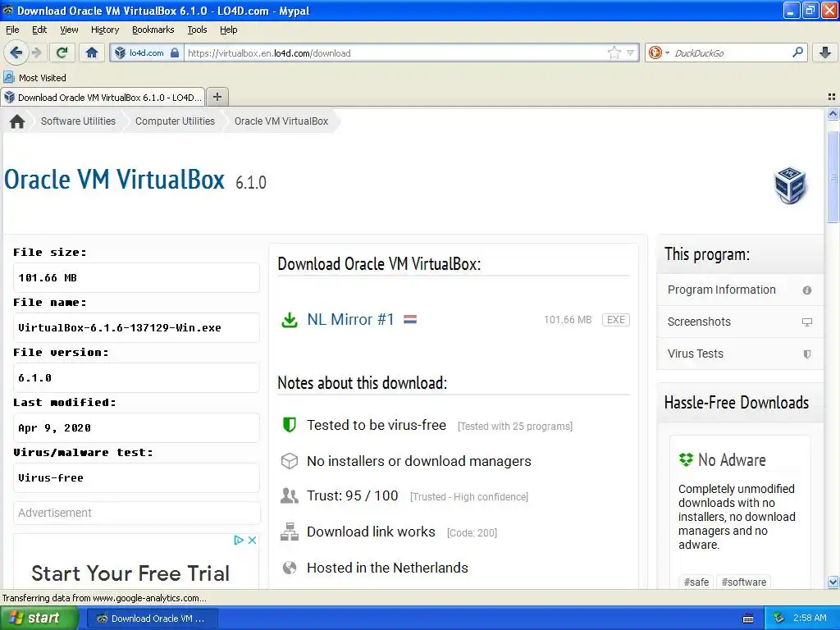Click the virus-free shield icon
Viewport: 840px width, 630px height.
pos(290,425)
